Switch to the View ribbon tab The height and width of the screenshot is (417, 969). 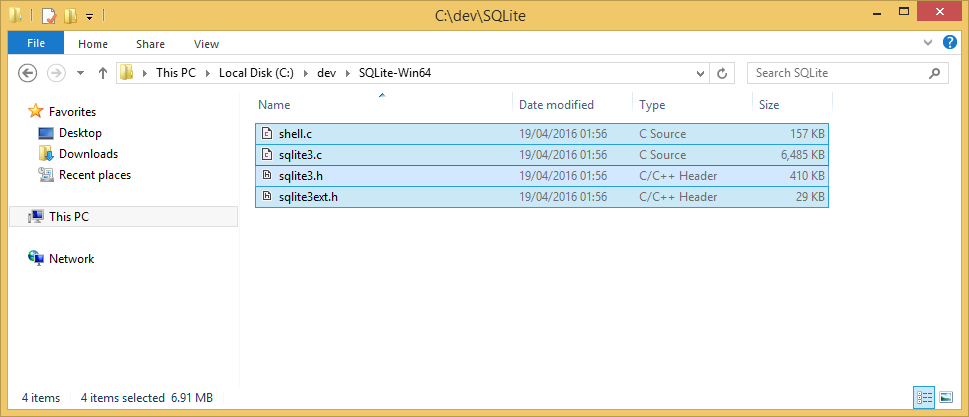pyautogui.click(x=206, y=44)
